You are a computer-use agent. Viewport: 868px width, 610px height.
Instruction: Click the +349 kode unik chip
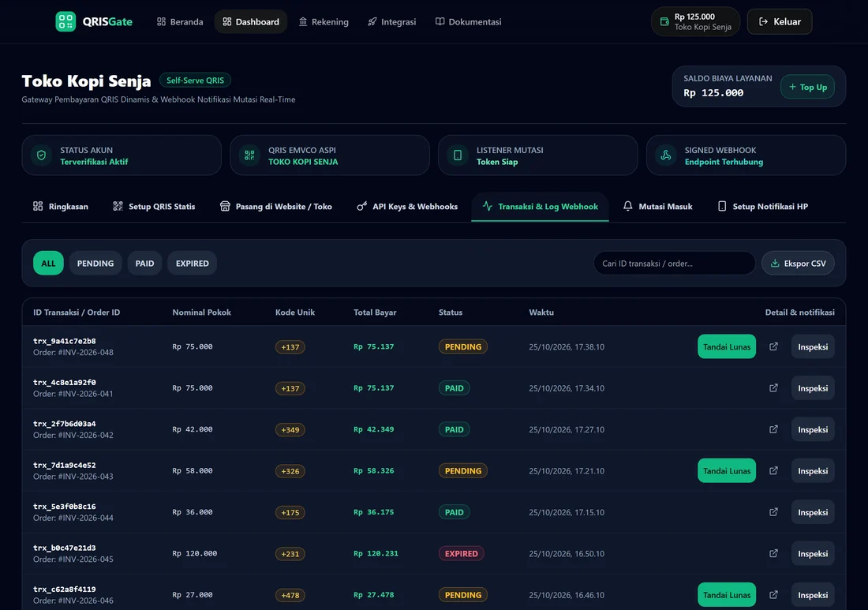[290, 429]
